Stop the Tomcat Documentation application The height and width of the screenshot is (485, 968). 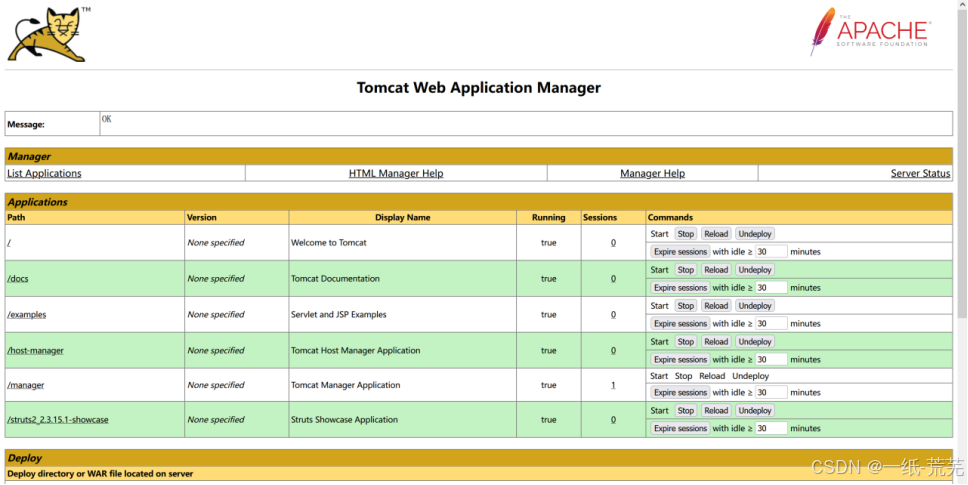[685, 270]
